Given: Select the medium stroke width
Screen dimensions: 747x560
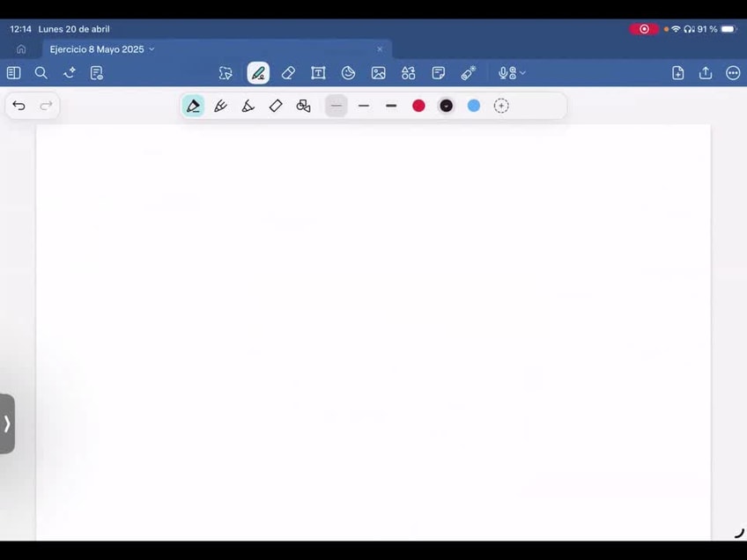Looking at the screenshot, I should 364,106.
